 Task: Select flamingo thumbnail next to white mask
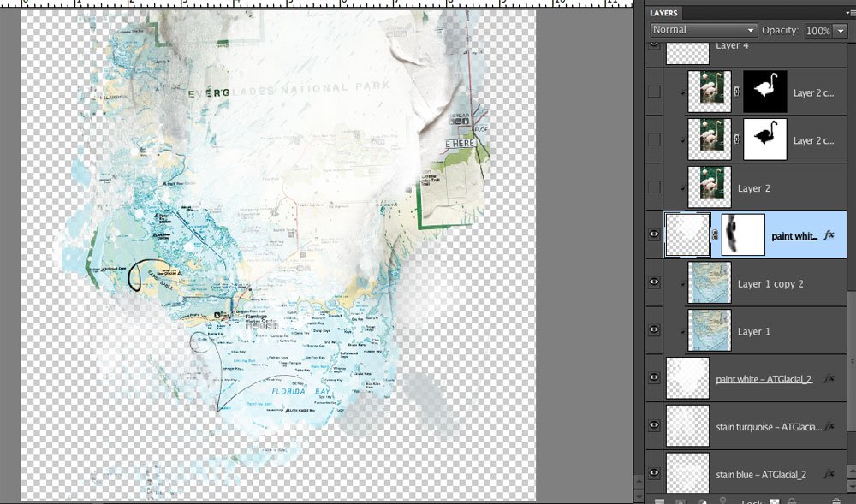(709, 139)
